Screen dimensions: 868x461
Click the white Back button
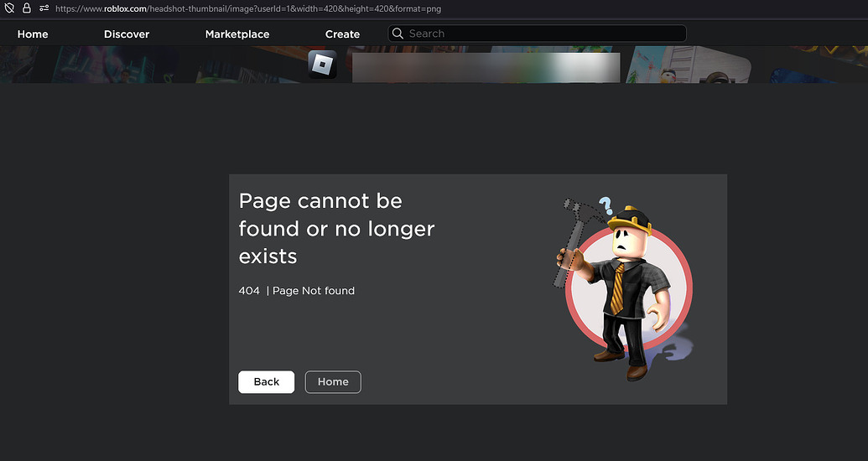(x=266, y=382)
